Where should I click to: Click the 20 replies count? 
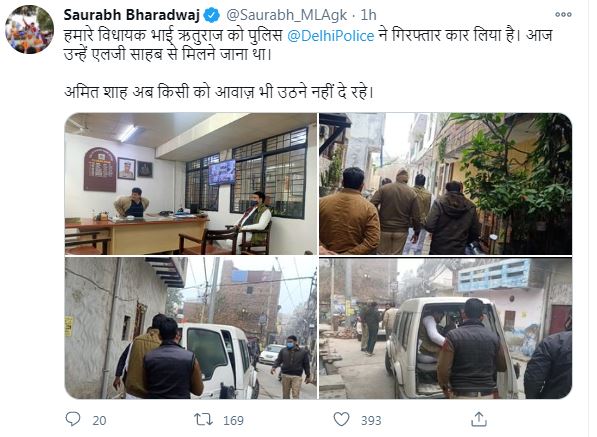[99, 420]
